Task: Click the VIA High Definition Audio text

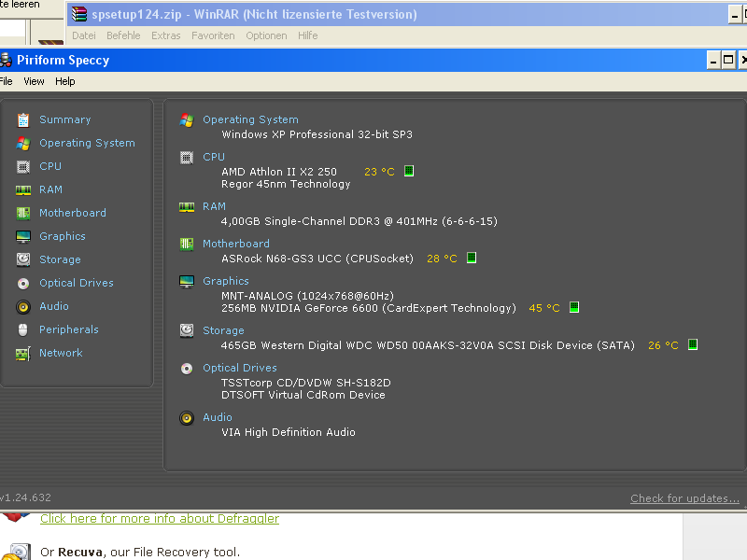Action: 289,432
